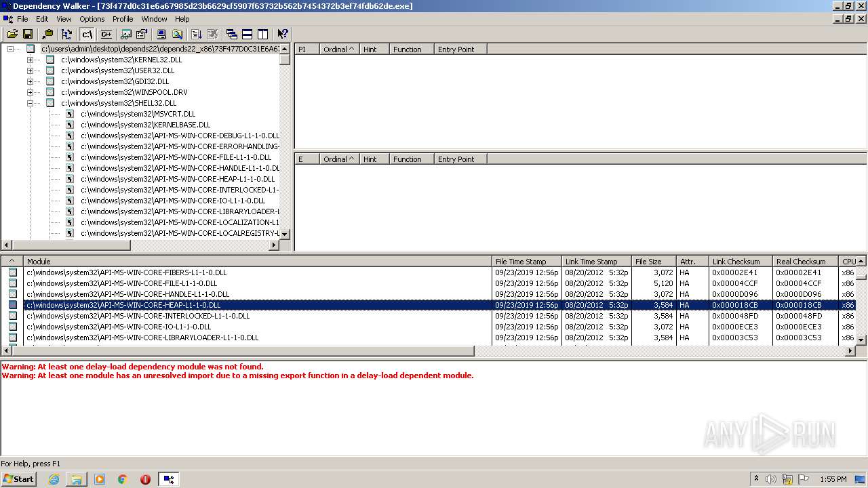
Task: Click the Tile Horizontally toolbar icon
Action: pyautogui.click(x=248, y=34)
